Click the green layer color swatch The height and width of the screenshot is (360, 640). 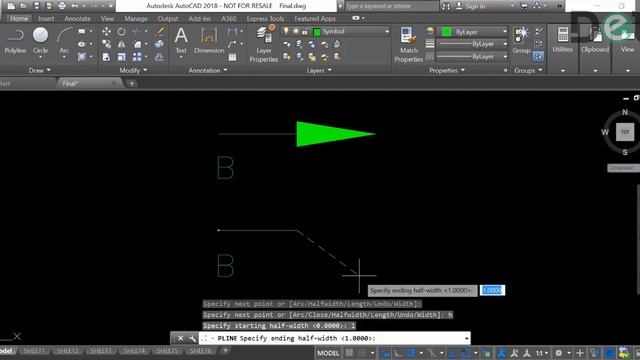[316, 31]
